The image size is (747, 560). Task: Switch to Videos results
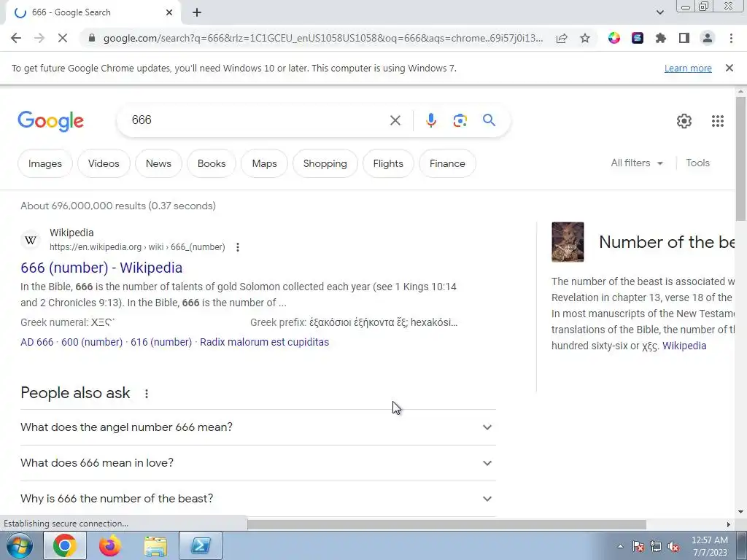click(104, 163)
